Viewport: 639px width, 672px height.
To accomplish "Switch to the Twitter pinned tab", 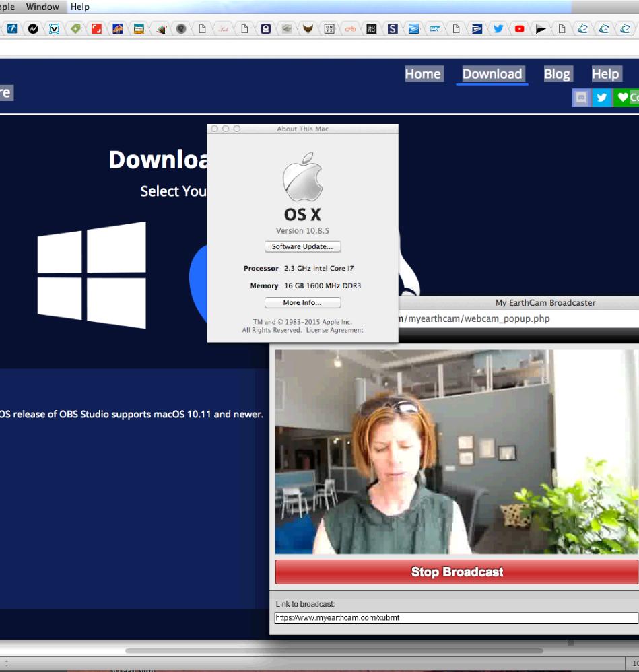I will point(498,29).
